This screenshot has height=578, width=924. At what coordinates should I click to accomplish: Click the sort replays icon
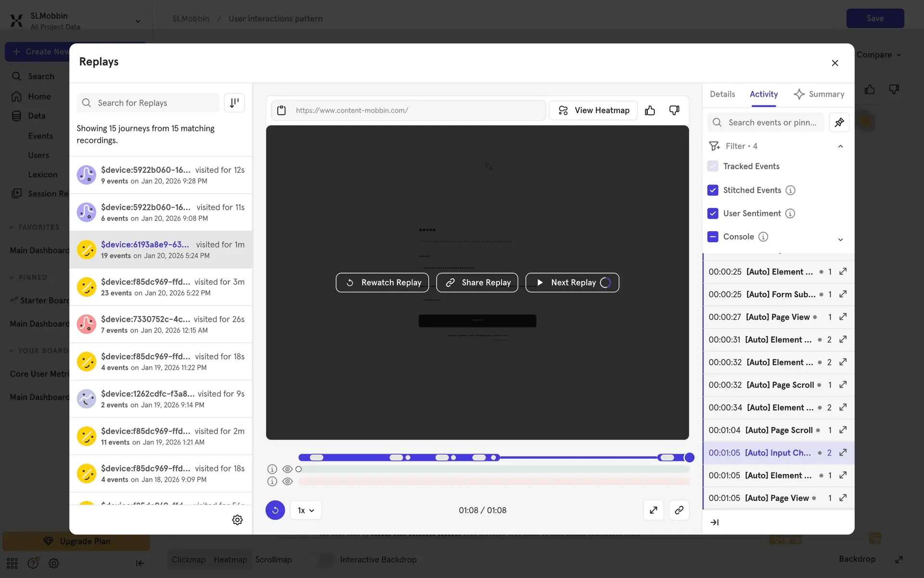234,103
